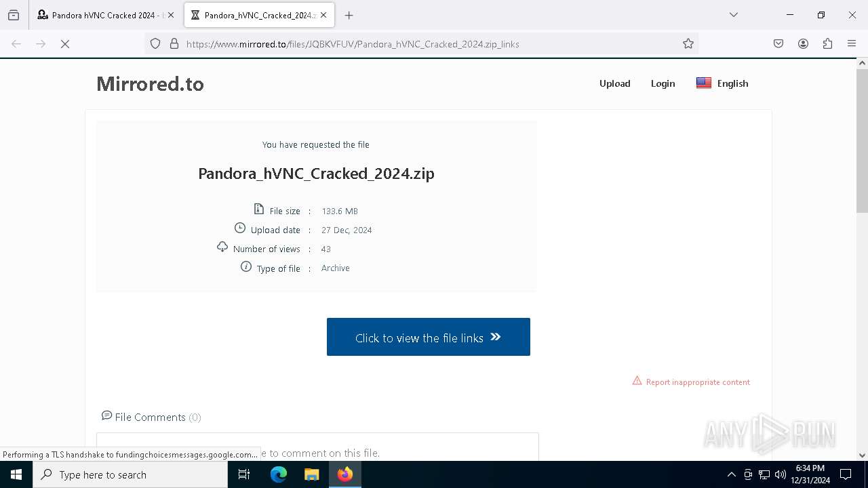Screen dimensions: 868x488
Task: Select the file name Pandora_hVNC_Cracked_2024.zip heading
Action: 316,174
